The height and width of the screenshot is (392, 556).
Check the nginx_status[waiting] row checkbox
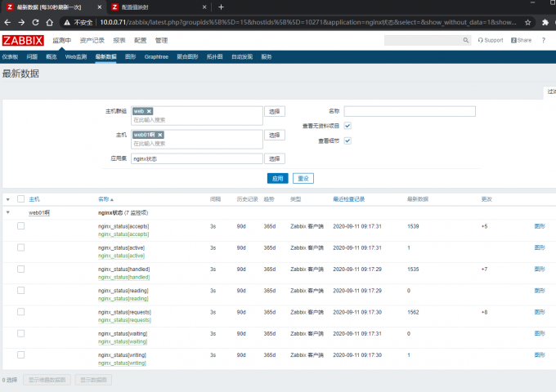point(21,333)
